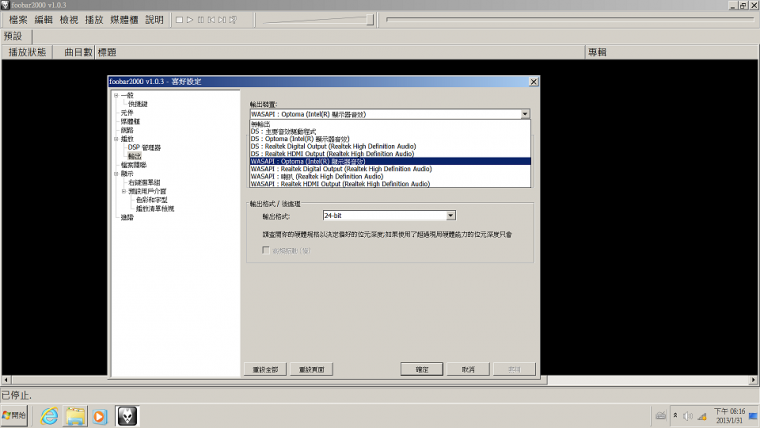760x428 pixels.
Task: Click the 標題 column header
Action: [x=340, y=52]
